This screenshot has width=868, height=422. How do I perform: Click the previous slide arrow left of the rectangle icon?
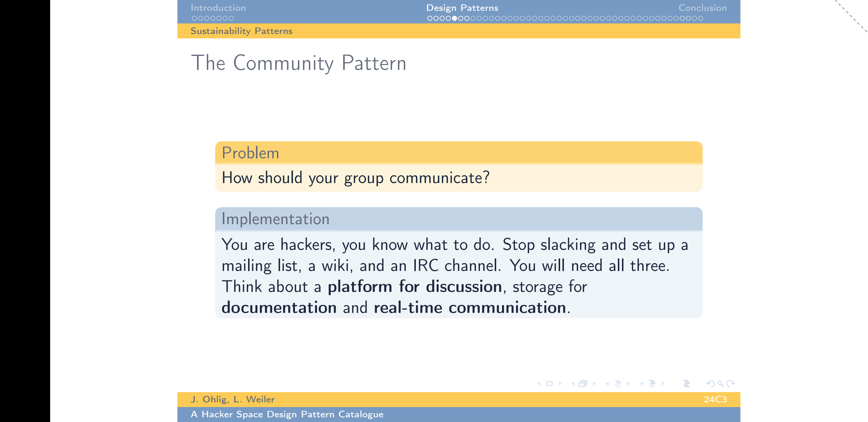539,384
